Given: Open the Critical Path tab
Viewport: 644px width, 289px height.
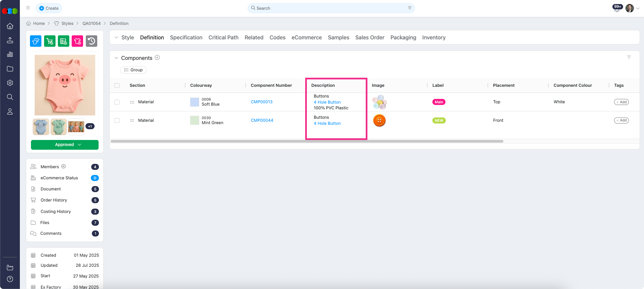Looking at the screenshot, I should point(223,38).
